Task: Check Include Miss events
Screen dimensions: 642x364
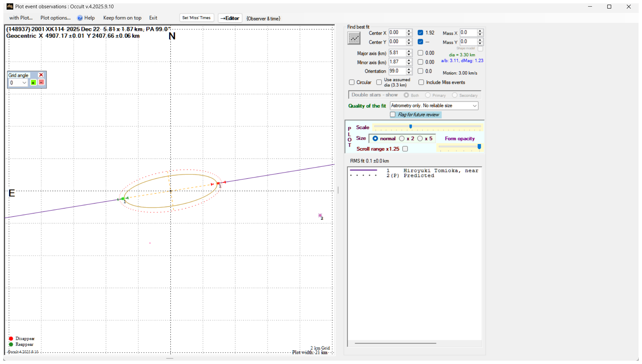Action: coord(421,82)
